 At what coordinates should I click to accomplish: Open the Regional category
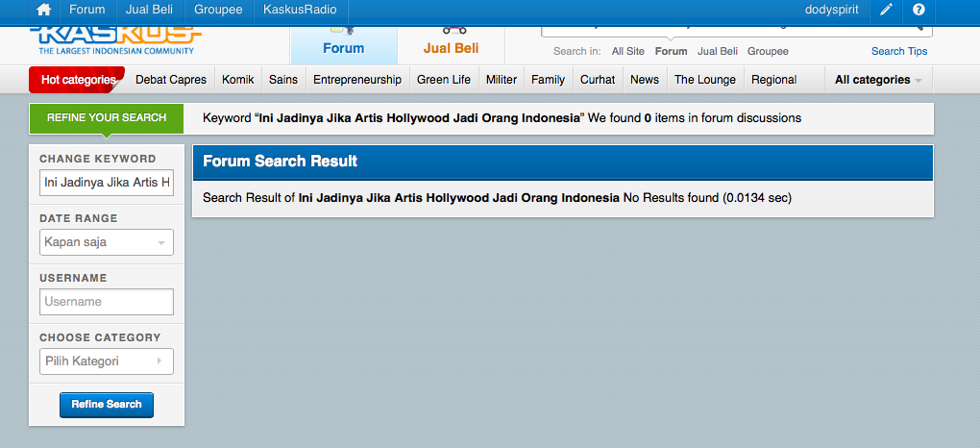pos(773,80)
